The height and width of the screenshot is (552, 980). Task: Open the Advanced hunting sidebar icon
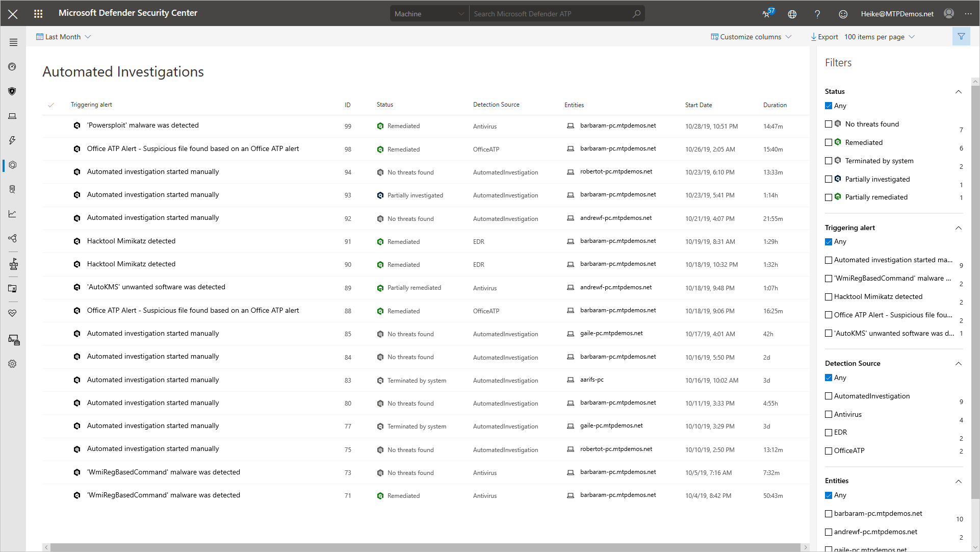point(13,189)
